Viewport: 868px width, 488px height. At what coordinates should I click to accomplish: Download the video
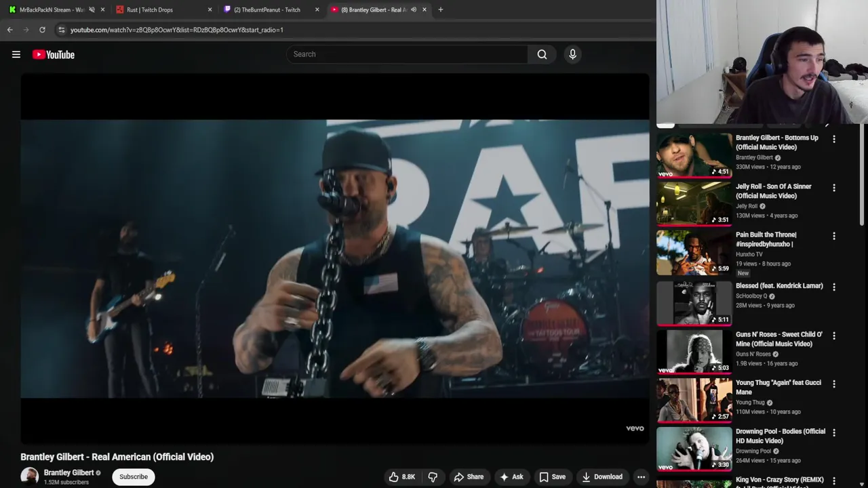[x=602, y=476]
